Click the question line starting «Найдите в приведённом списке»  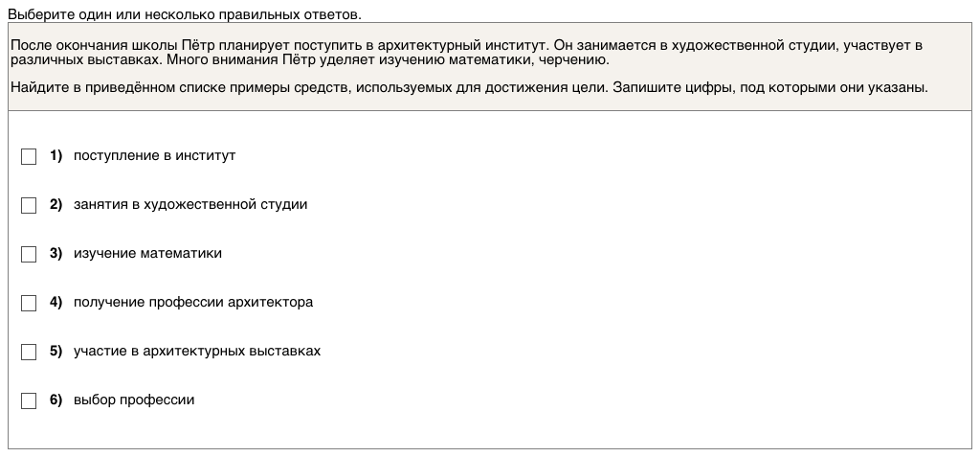(x=469, y=87)
